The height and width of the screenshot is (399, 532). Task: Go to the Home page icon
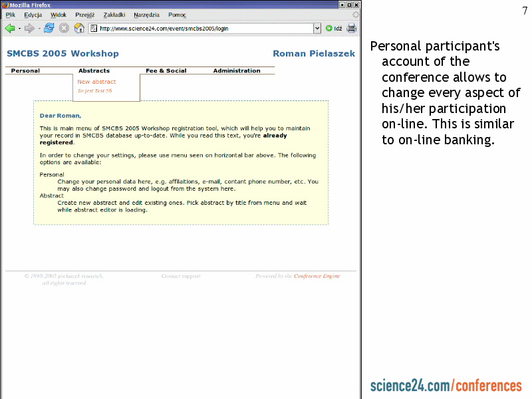pos(79,28)
